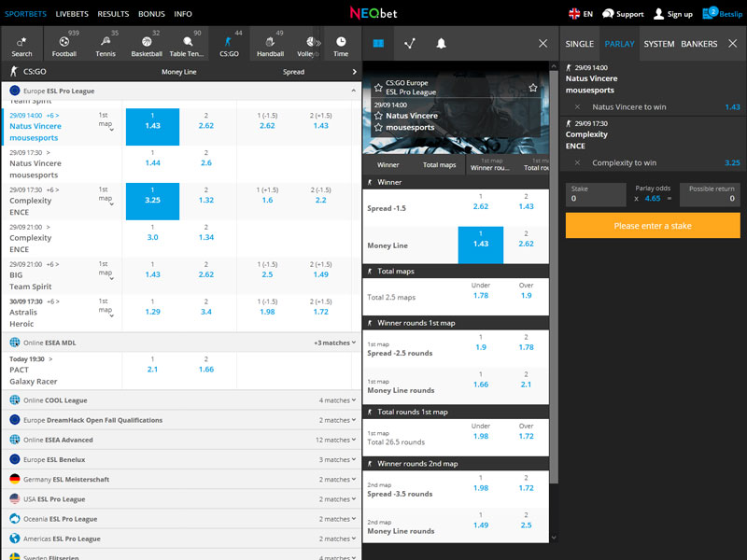Remove Complexity to win from betslip
The image size is (747, 560).
point(577,162)
